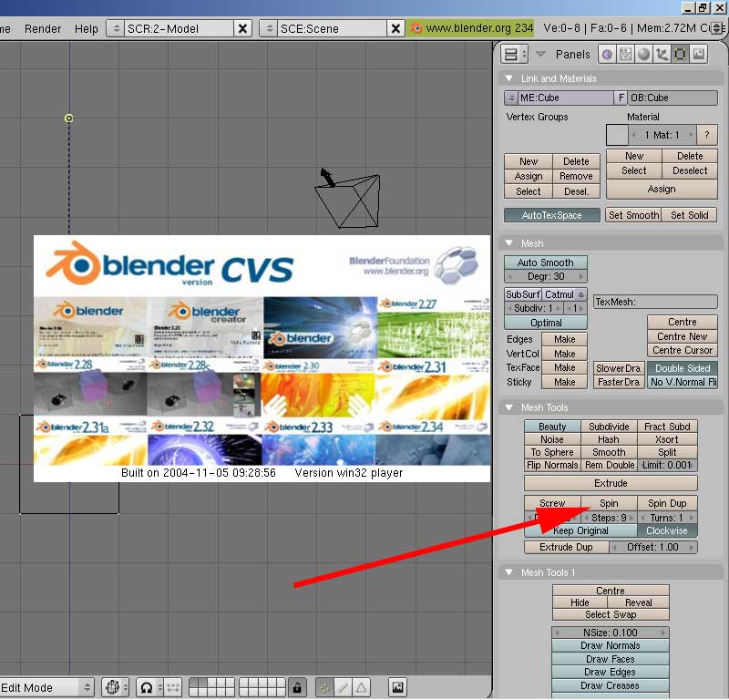Toggle Draw Edges

[x=610, y=672]
